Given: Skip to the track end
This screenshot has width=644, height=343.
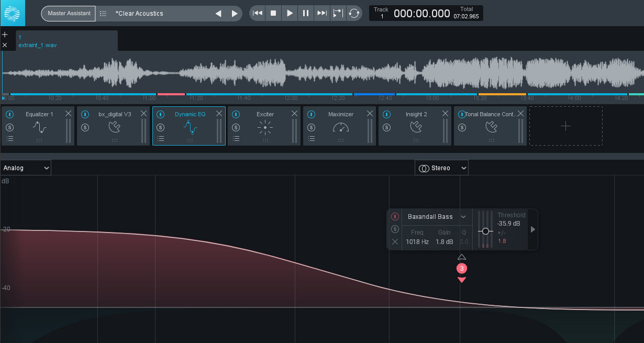Looking at the screenshot, I should [322, 13].
